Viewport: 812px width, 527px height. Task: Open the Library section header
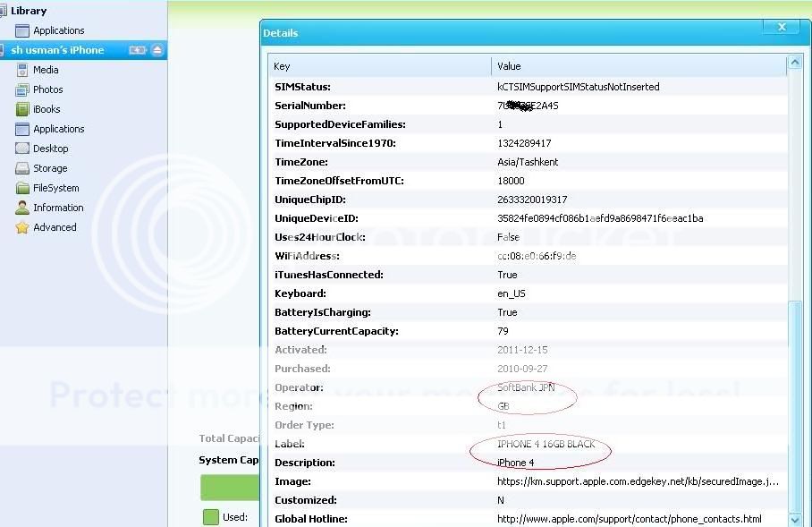29,11
